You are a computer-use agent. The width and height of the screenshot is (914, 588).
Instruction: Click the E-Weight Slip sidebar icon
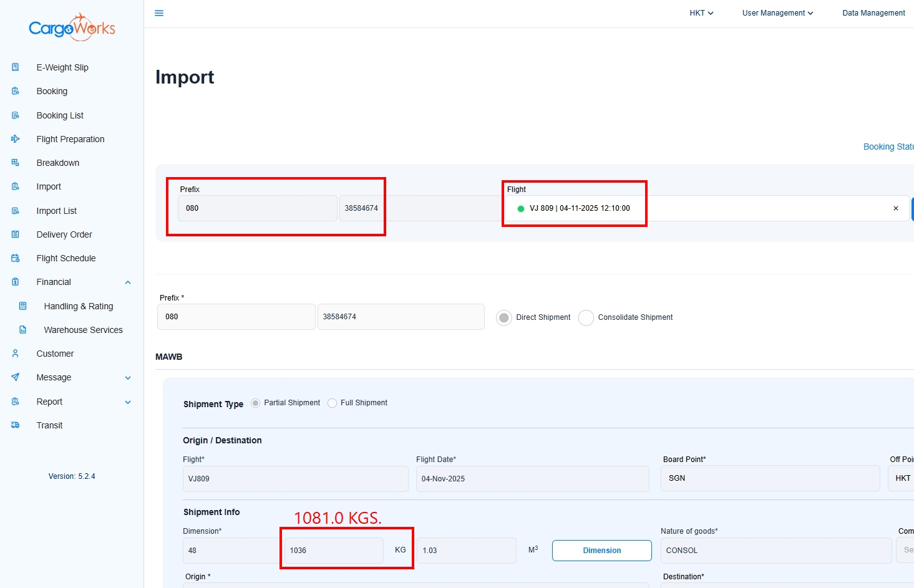[x=16, y=67]
